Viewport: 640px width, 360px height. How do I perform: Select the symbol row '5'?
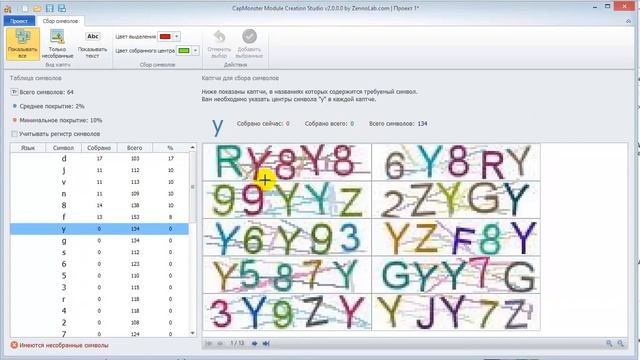(x=99, y=276)
